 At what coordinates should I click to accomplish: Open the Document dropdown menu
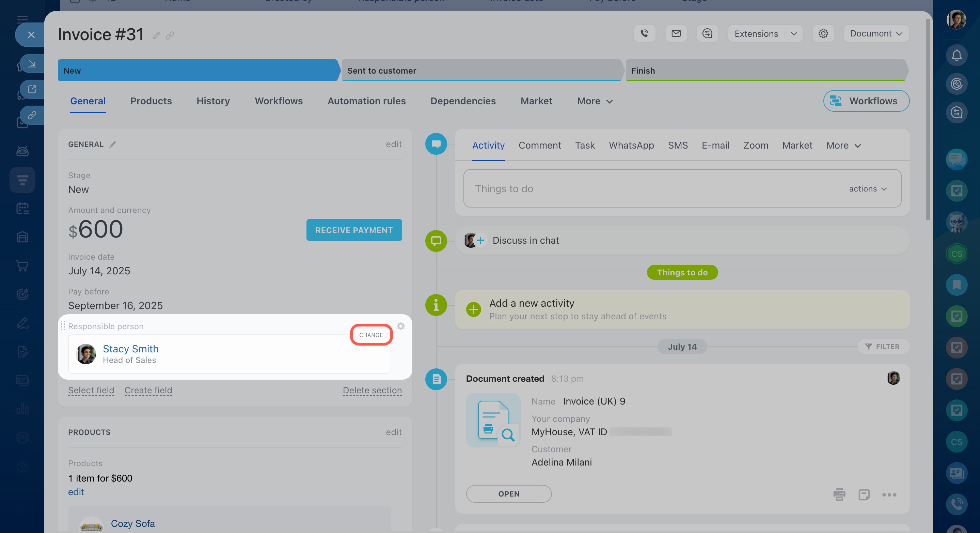(876, 33)
